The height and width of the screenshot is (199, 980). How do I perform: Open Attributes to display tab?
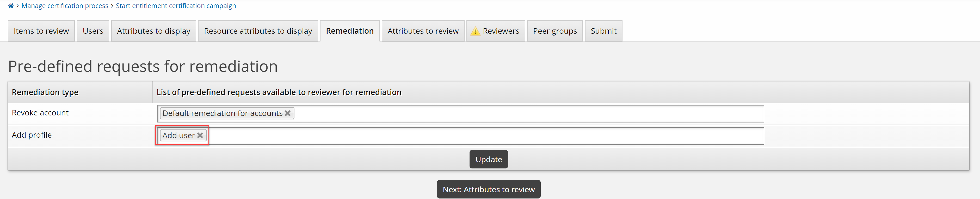tap(153, 31)
